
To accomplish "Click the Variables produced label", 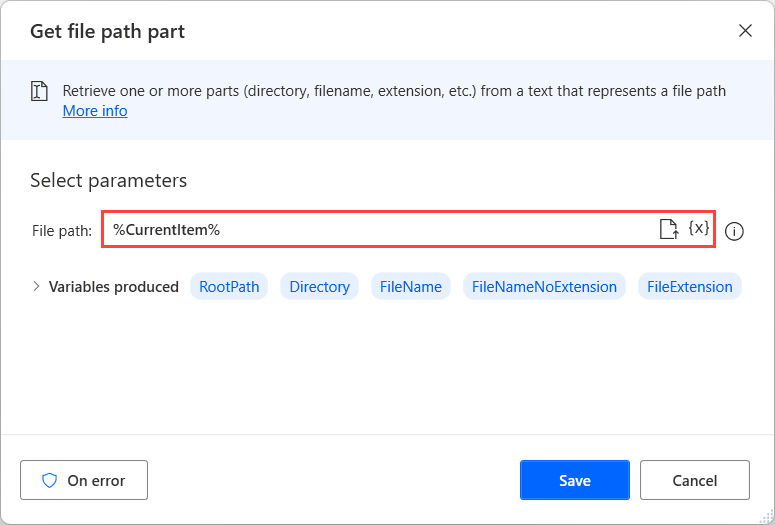I will 114,287.
